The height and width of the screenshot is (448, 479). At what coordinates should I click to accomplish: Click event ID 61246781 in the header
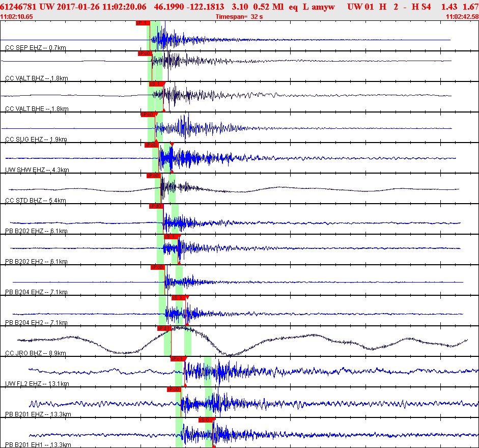(x=19, y=7)
